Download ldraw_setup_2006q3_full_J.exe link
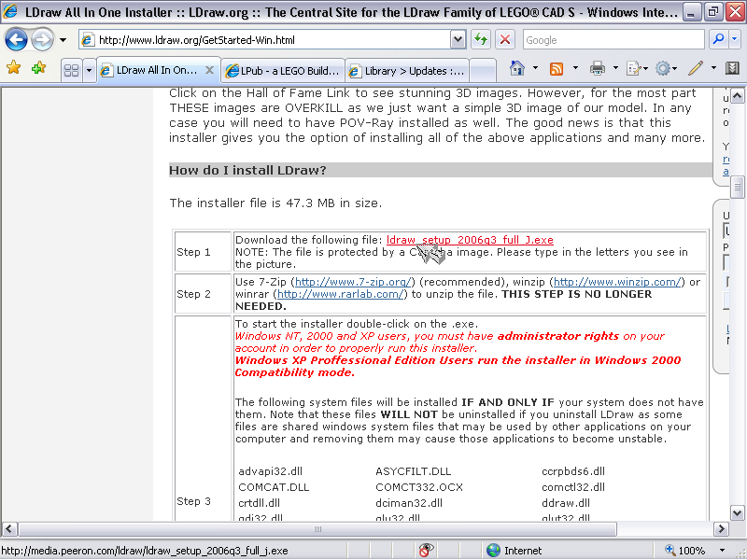Screen dimensions: 747x560 click(470, 240)
